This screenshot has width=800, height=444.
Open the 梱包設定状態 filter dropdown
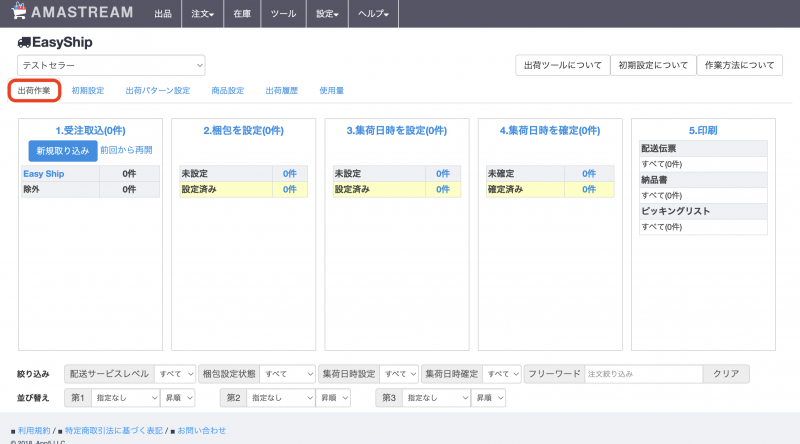point(288,374)
